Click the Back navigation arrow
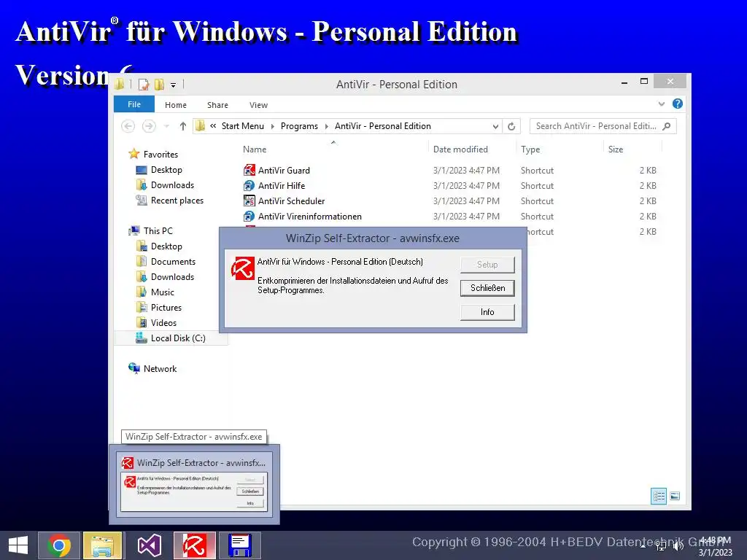This screenshot has height=560, width=747. (x=128, y=126)
